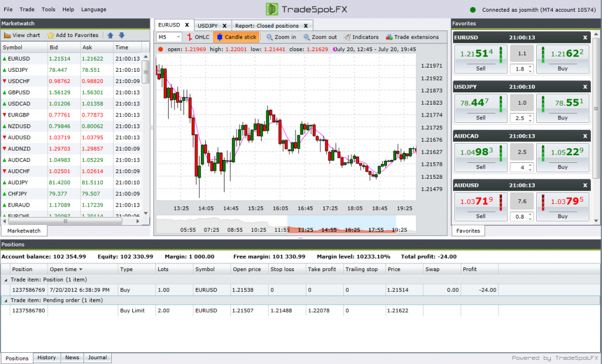The width and height of the screenshot is (602, 364).
Task: Open the Trade menu
Action: tap(26, 9)
